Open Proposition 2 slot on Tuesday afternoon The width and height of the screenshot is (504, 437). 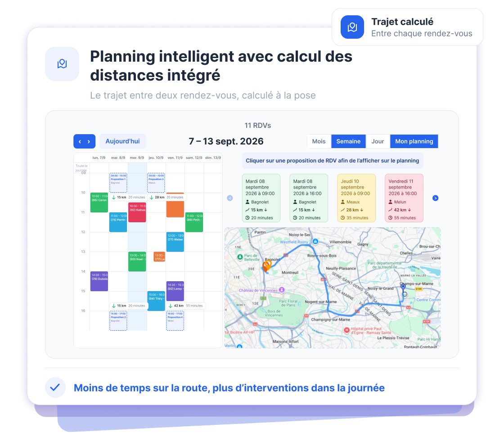(118, 320)
